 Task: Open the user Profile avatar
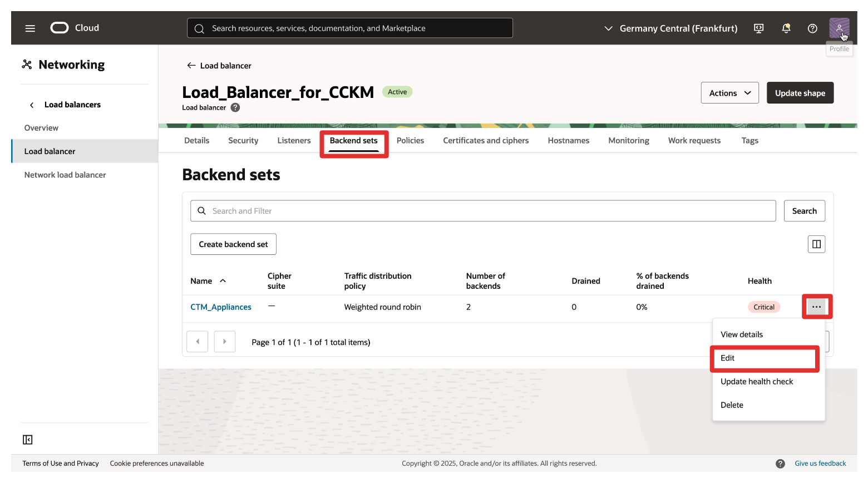pyautogui.click(x=839, y=27)
